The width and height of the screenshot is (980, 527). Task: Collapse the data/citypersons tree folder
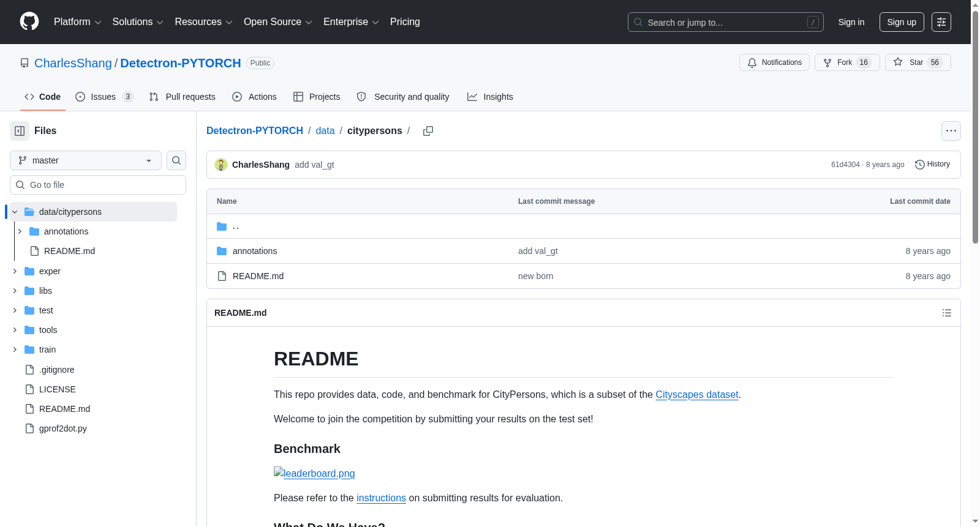[15, 212]
